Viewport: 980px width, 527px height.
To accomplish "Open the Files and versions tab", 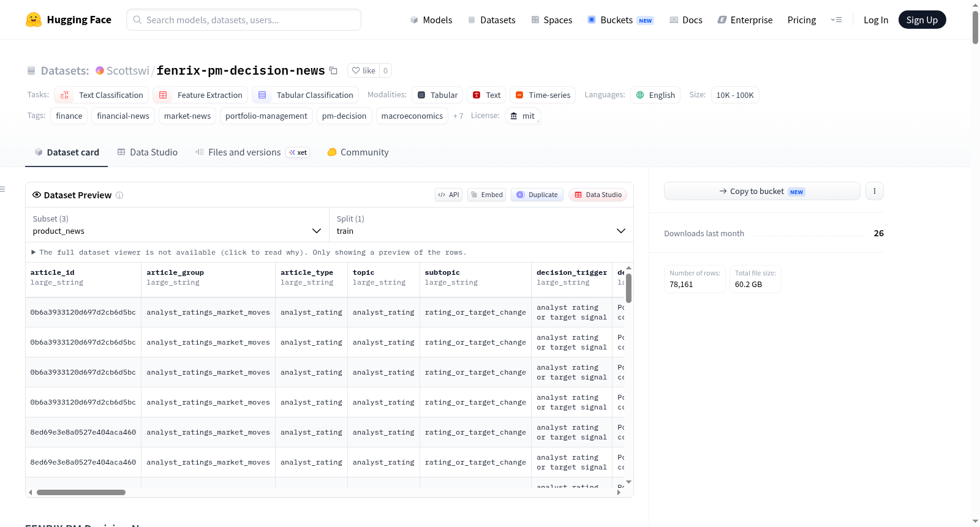I will [x=252, y=152].
